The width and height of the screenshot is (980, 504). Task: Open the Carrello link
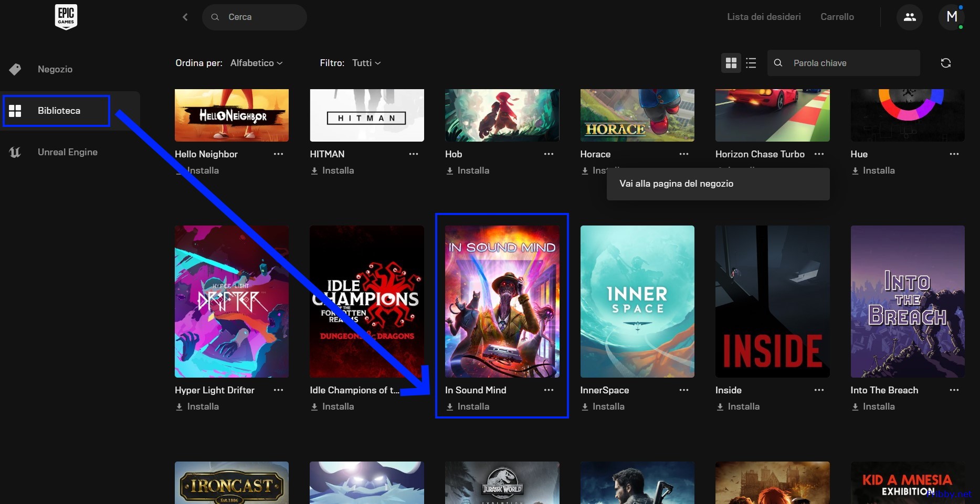[837, 17]
